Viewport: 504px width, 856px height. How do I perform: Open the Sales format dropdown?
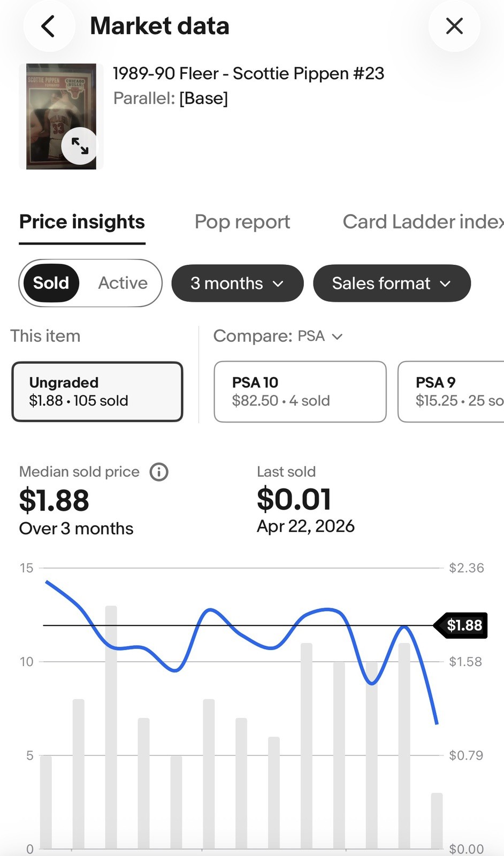392,283
